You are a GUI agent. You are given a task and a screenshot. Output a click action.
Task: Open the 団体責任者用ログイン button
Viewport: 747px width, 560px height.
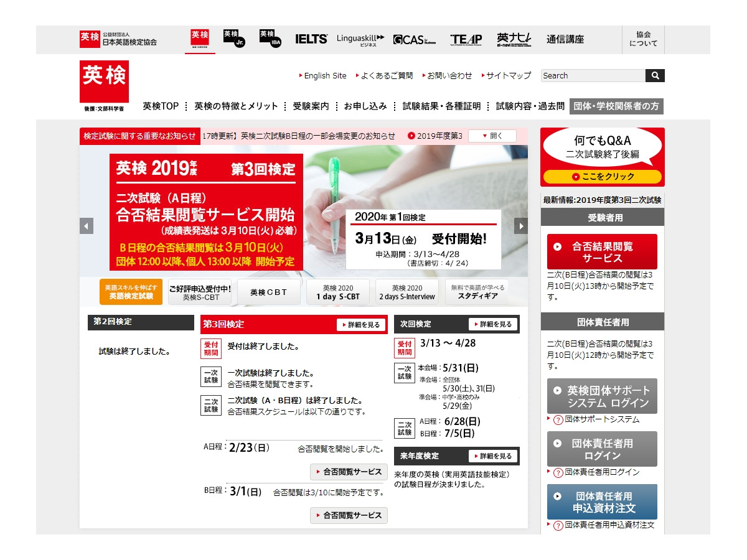pyautogui.click(x=602, y=449)
